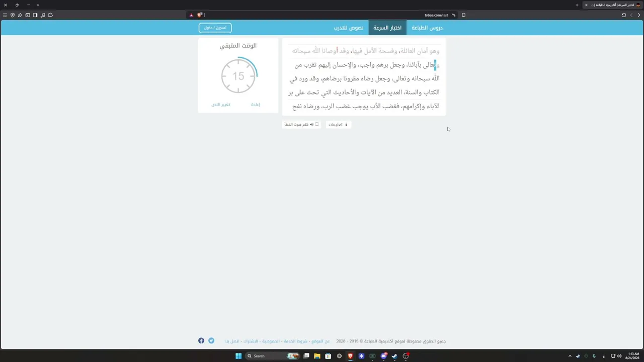Open Task View in the taskbar

[306, 356]
